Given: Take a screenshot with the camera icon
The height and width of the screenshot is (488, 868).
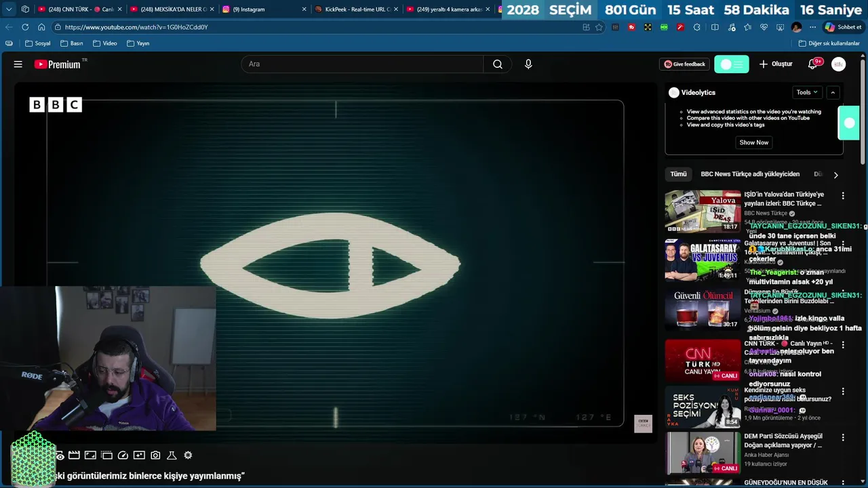Looking at the screenshot, I should pos(155,455).
